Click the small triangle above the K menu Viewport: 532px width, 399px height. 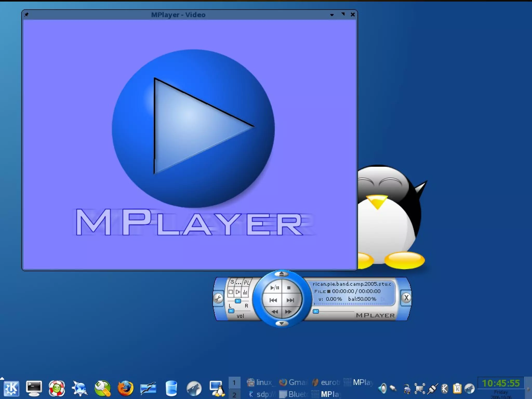[2, 378]
